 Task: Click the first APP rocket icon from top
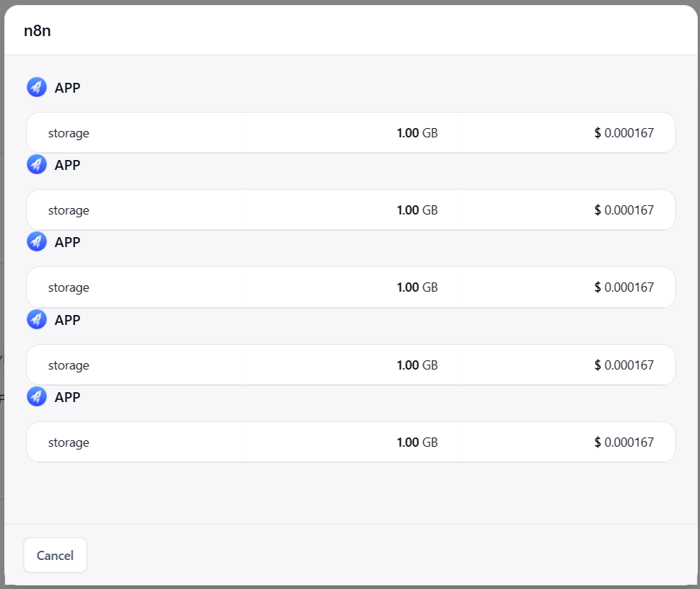(37, 87)
